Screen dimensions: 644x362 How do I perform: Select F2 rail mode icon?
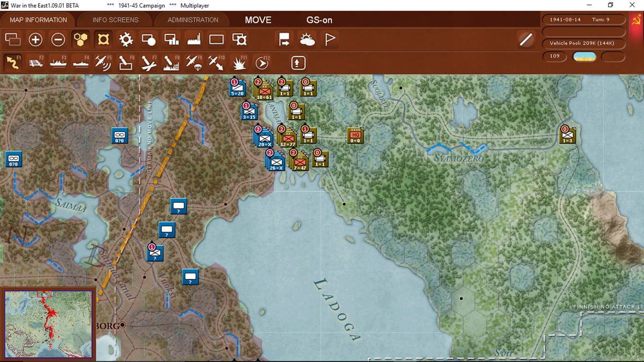point(35,63)
